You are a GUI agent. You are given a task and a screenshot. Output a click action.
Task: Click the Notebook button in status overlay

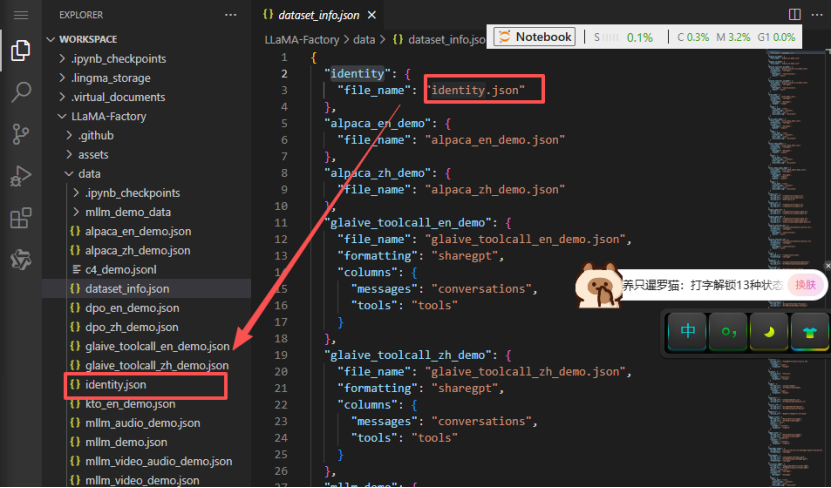coord(535,37)
